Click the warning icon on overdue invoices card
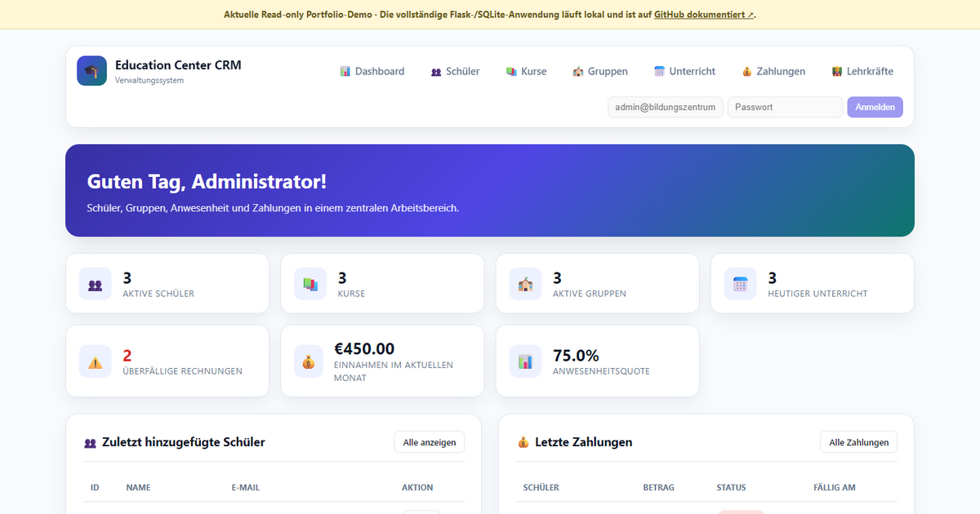Image resolution: width=980 pixels, height=514 pixels. [x=96, y=362]
